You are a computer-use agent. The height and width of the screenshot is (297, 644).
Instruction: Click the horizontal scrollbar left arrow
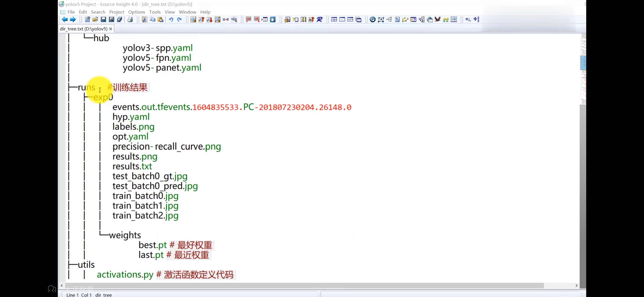pos(62,285)
